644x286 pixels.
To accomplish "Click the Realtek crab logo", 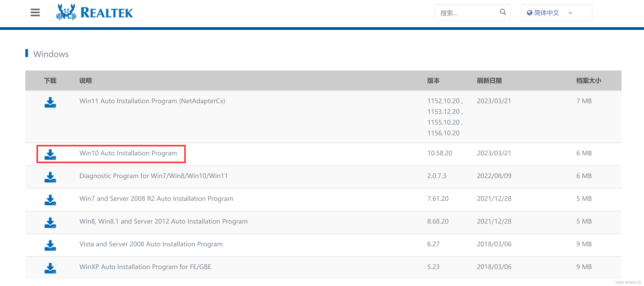I will pos(66,12).
